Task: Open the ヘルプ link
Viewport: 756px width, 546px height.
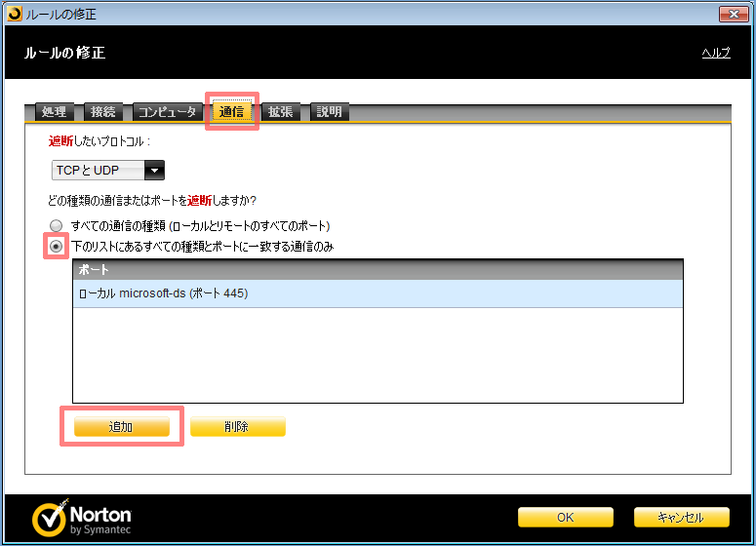Action: coord(716,53)
